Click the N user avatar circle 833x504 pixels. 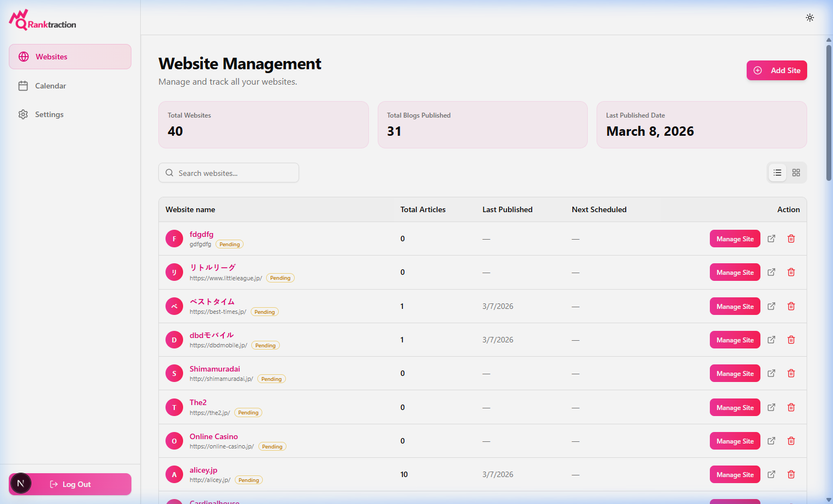(x=20, y=483)
